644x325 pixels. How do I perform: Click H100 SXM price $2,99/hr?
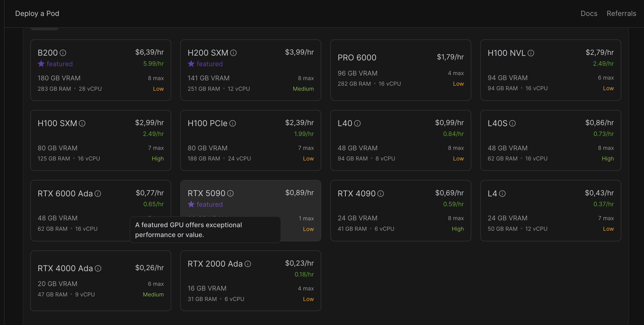(150, 123)
